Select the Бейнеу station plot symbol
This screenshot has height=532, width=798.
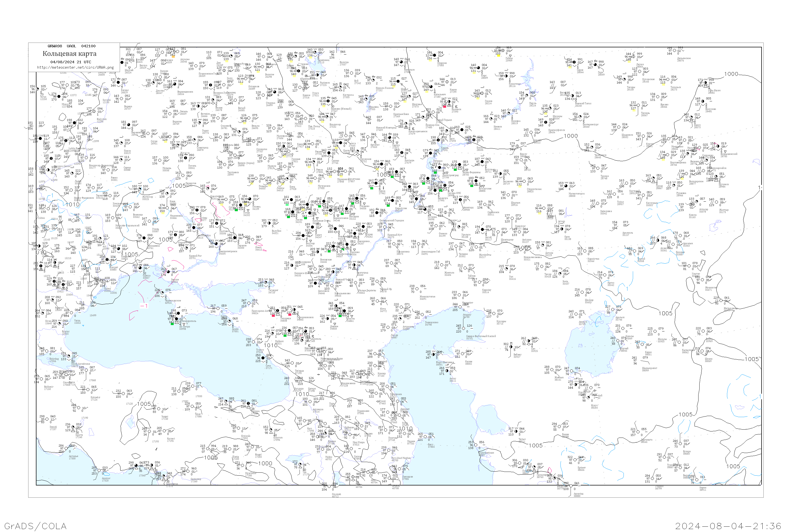511,347
